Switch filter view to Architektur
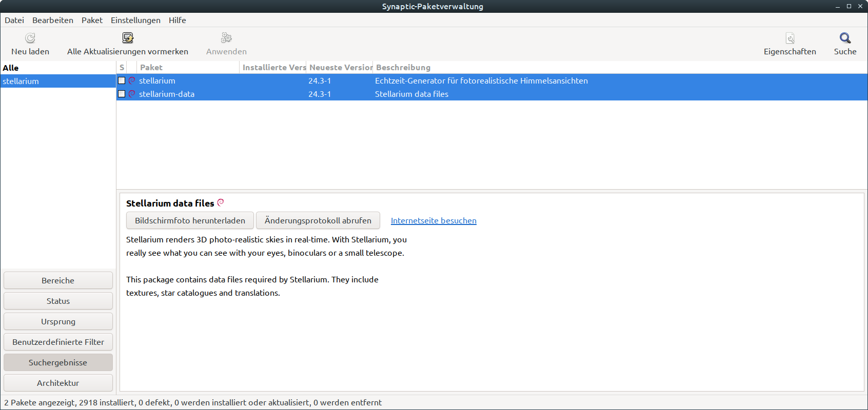This screenshot has width=868, height=410. pos(58,383)
